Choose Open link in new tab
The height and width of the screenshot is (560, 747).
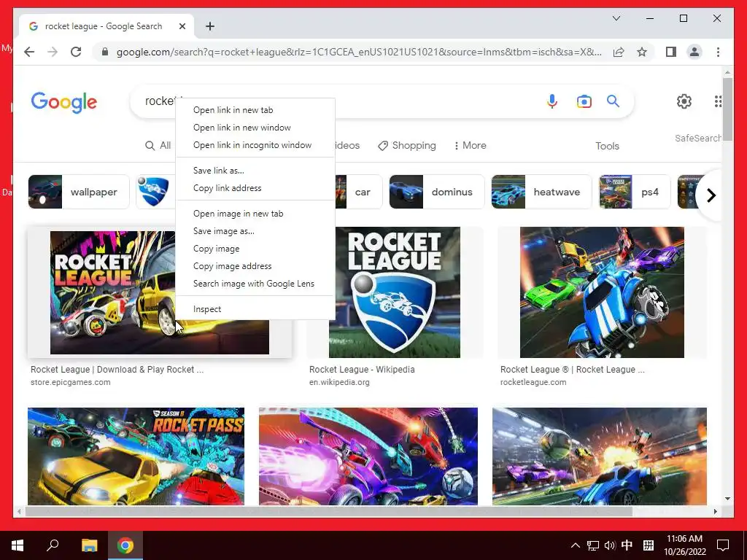(x=255, y=110)
